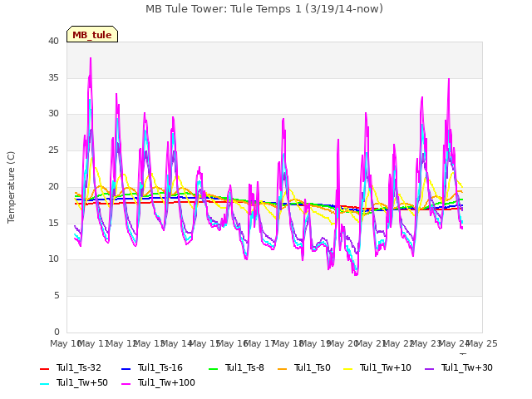Click the May 10 x-axis label

pyautogui.click(x=66, y=343)
